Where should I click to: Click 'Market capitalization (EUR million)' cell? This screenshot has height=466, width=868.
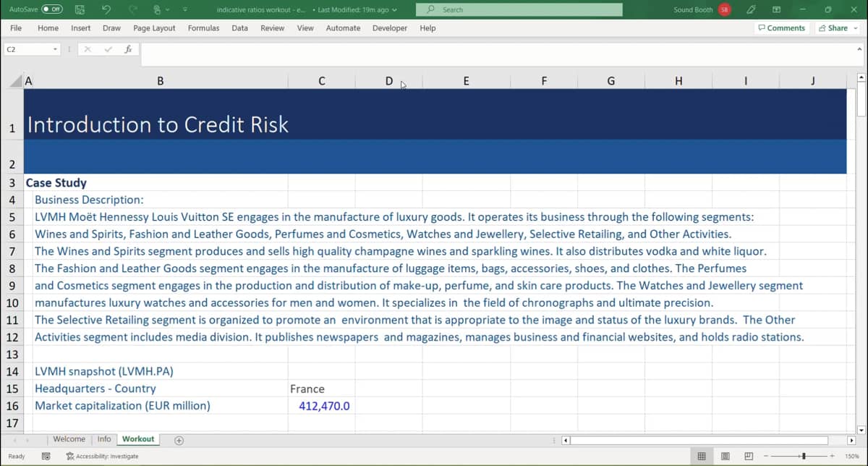[122, 406]
